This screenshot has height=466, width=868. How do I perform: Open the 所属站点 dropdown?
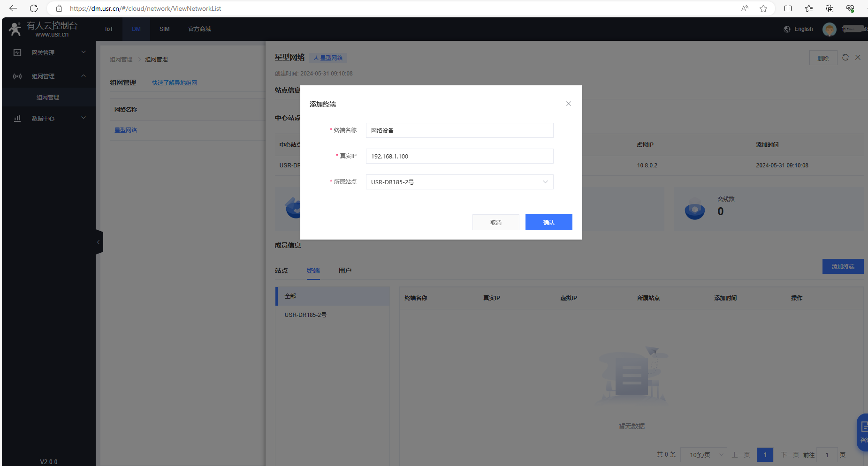tap(459, 182)
